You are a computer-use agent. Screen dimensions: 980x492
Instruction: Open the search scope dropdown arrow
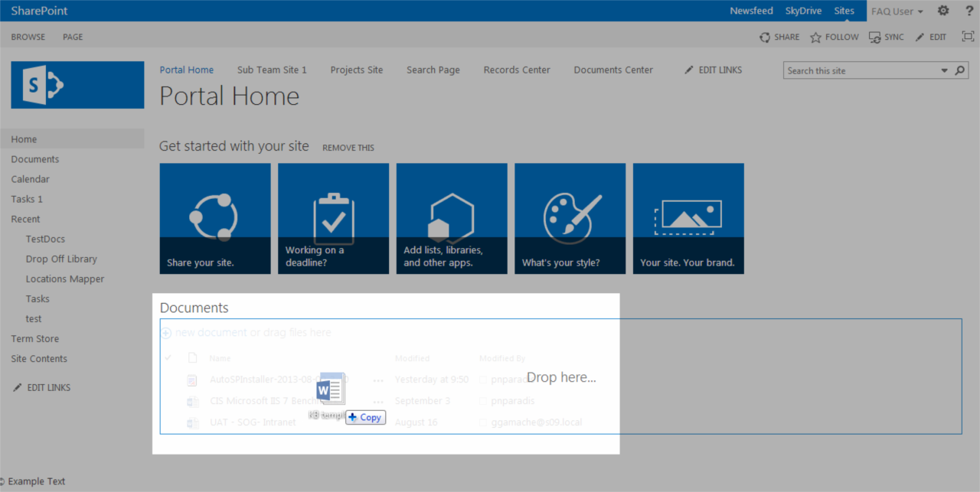[x=944, y=70]
